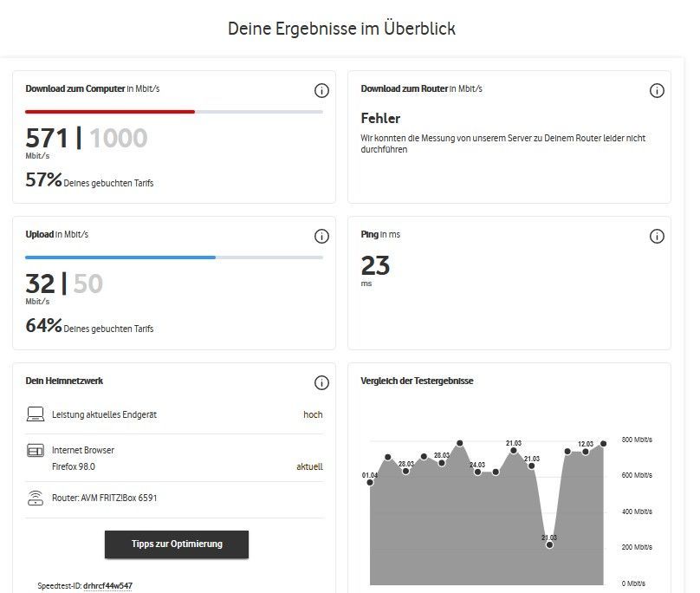Image resolution: width=700 pixels, height=593 pixels.
Task: Click the router icon beside AVM FRITZ!Box
Action: click(x=36, y=498)
